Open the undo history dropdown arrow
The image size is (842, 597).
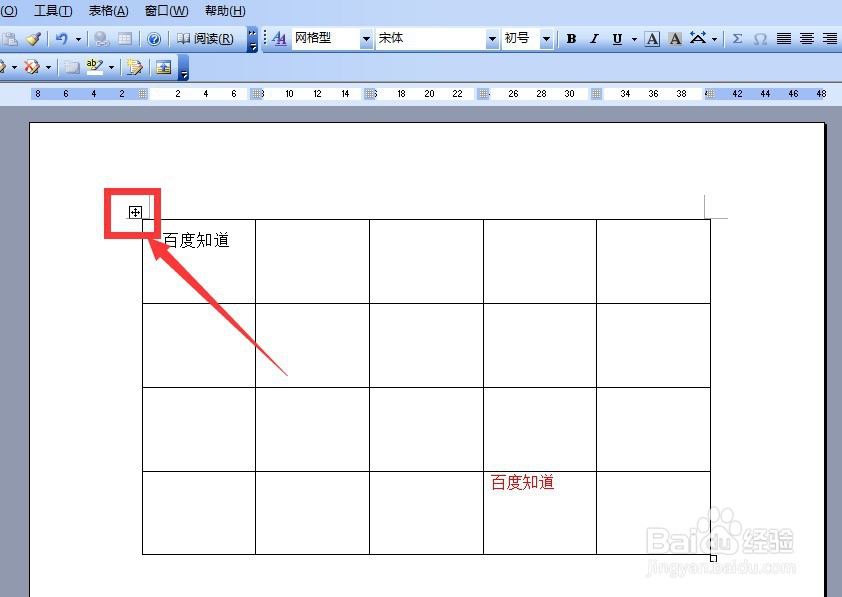click(x=78, y=39)
